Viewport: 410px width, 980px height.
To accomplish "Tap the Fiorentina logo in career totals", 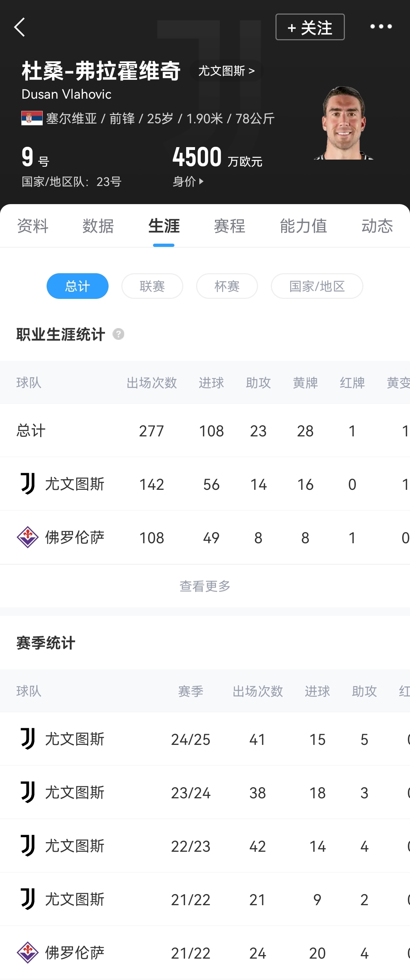I will click(x=28, y=537).
